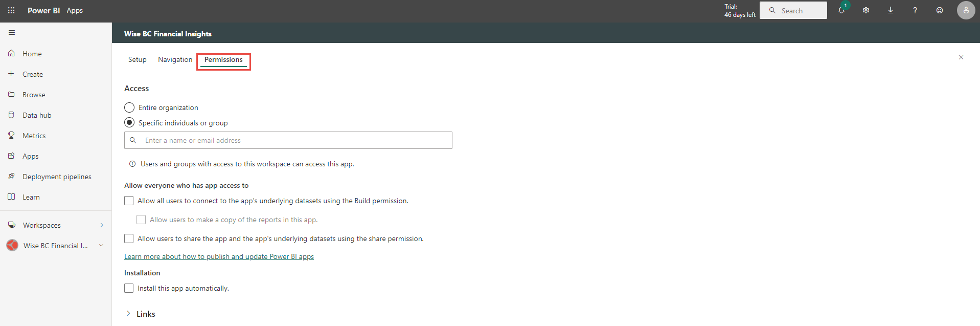Select the Entire organization radio button
This screenshot has width=980, height=326.
(129, 107)
